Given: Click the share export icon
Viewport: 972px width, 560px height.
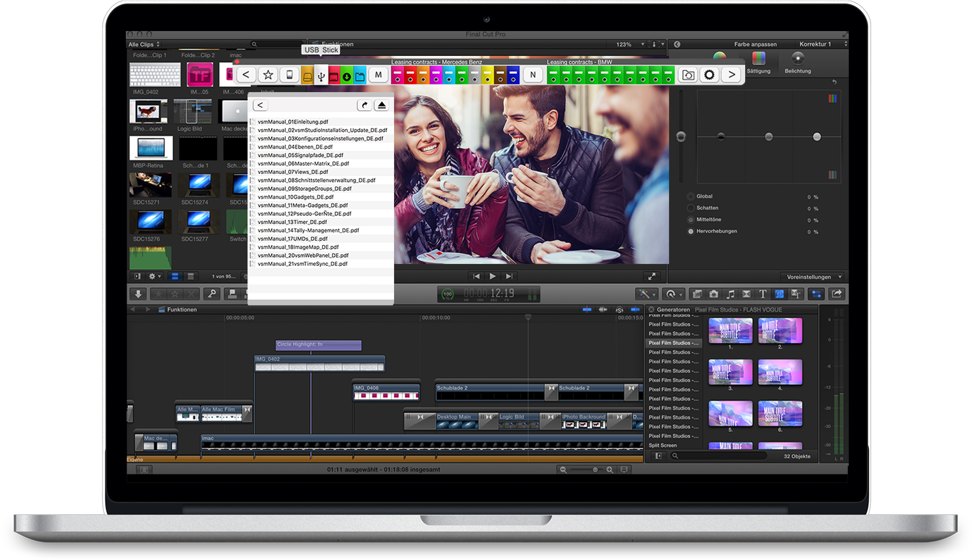Looking at the screenshot, I should click(837, 294).
